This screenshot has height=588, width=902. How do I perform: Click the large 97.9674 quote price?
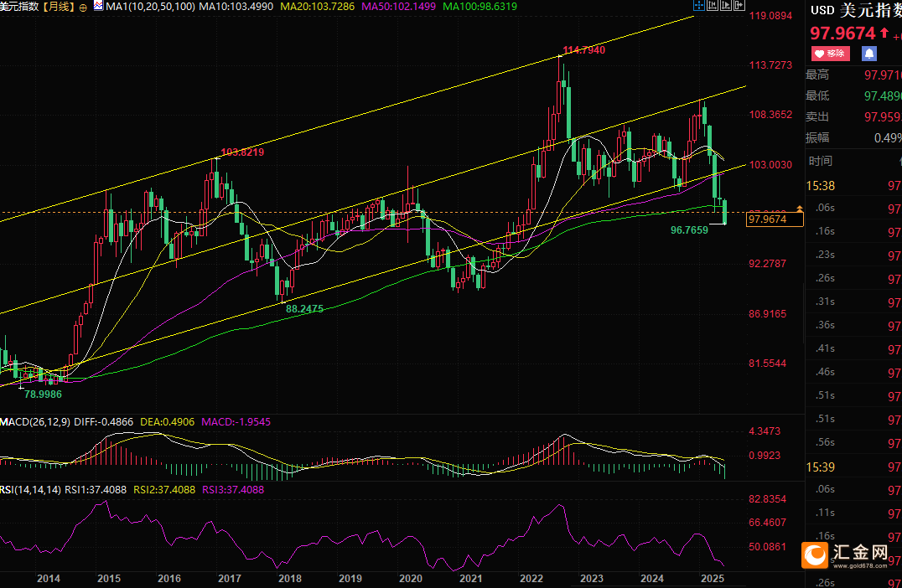842,34
